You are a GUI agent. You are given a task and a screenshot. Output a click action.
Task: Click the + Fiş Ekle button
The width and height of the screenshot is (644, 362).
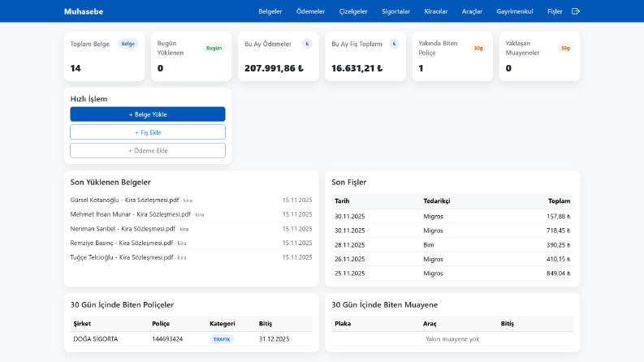tap(148, 132)
